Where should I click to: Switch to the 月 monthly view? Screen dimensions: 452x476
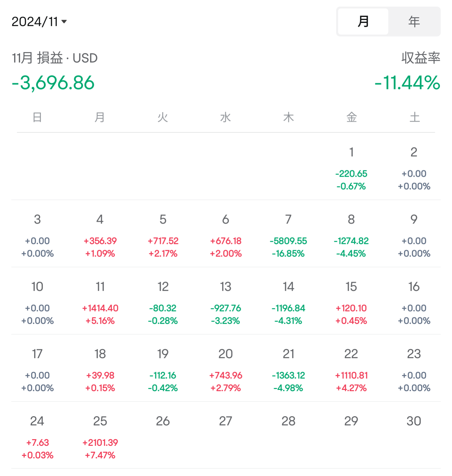click(363, 21)
